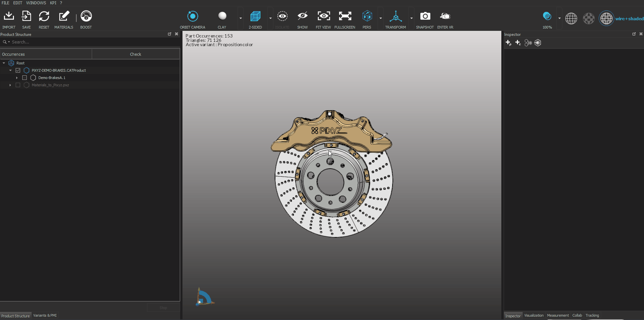Image resolution: width=644 pixels, height=320 pixels.
Task: Open the Materials editor icon
Action: [64, 16]
